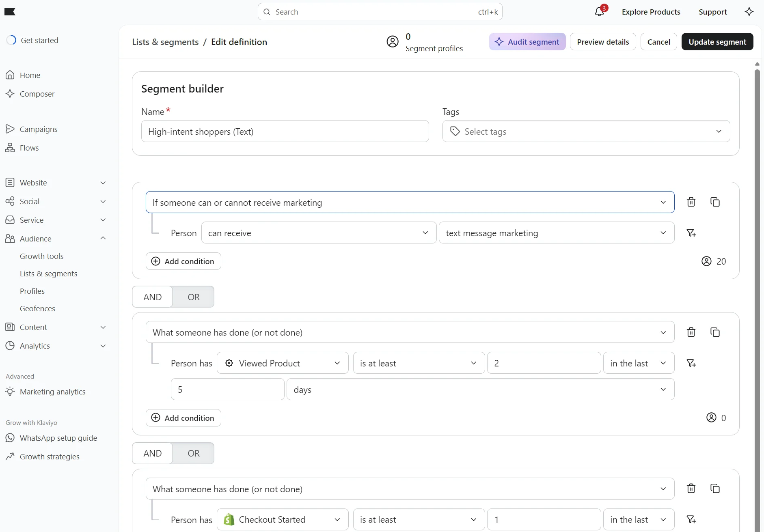Screen dimensions: 764x532
Task: Click the Audit segment button
Action: (x=527, y=42)
